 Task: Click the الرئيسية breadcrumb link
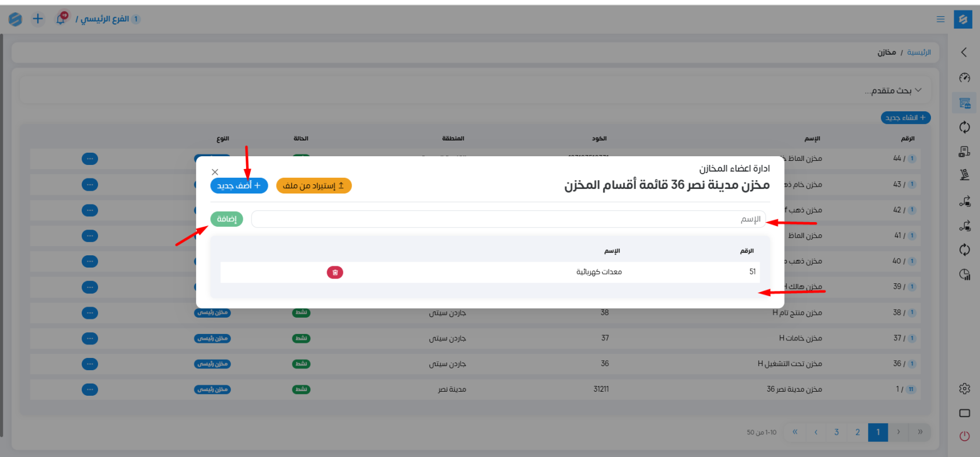coord(919,52)
